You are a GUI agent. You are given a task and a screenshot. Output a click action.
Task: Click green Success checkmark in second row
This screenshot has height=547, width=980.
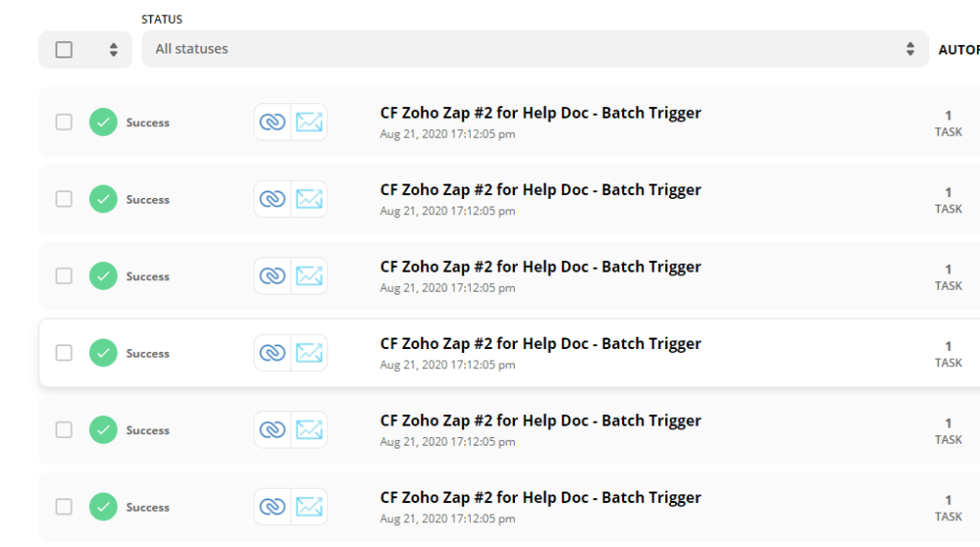pos(103,199)
